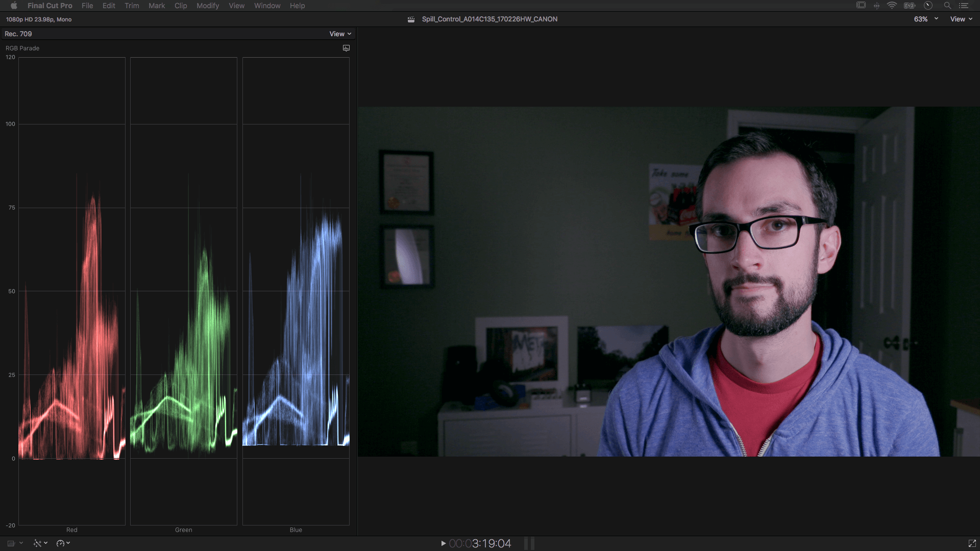The image size is (980, 551).
Task: Open the transform tool popup menu
Action: (14, 543)
